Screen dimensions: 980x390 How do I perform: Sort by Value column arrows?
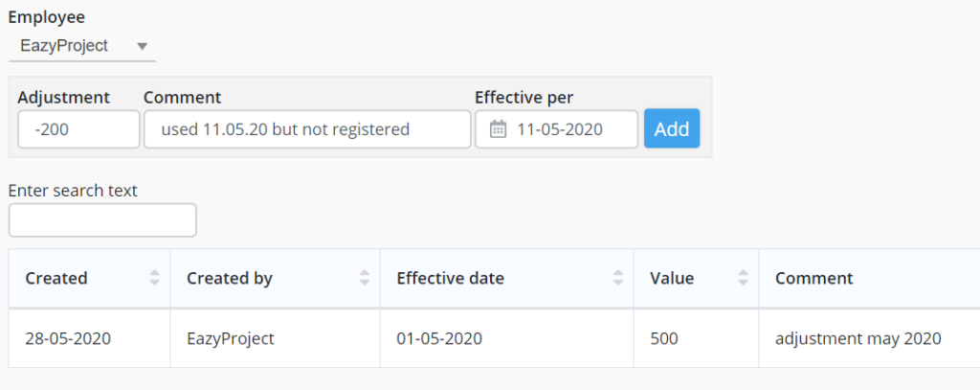743,278
